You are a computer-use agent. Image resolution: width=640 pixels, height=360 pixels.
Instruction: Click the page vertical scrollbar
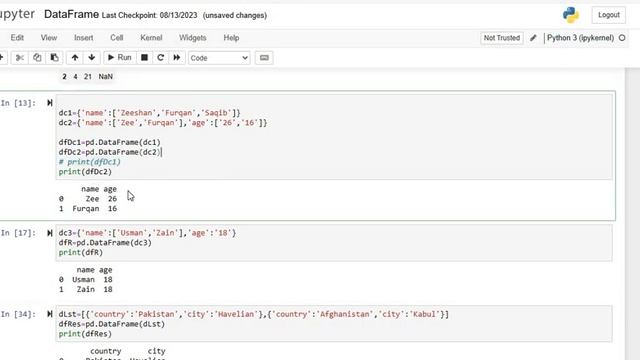click(633, 214)
